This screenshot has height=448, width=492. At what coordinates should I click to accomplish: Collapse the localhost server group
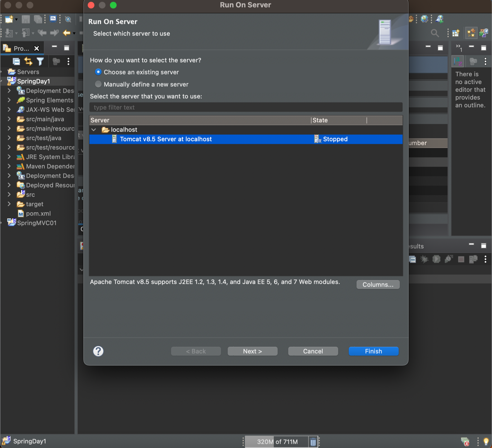(94, 130)
